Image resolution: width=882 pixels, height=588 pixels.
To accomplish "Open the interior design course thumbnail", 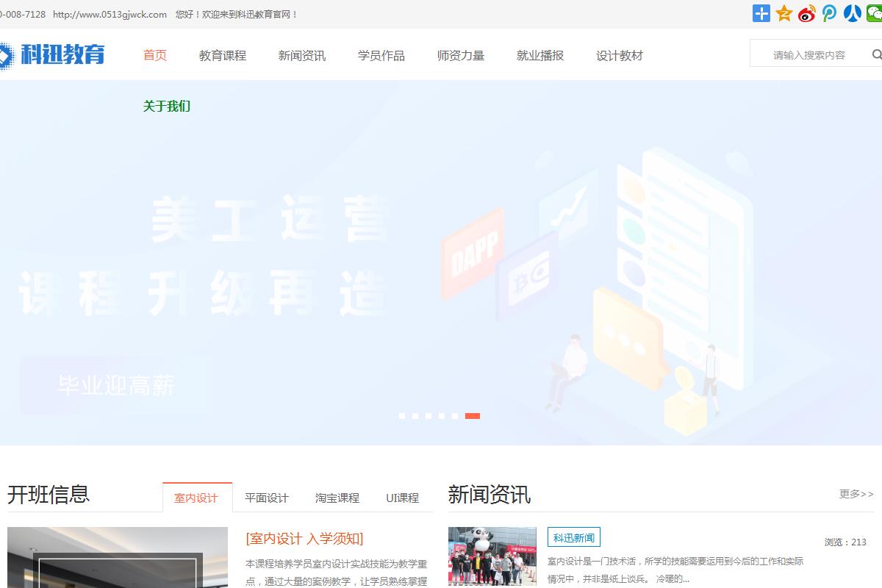I will pyautogui.click(x=118, y=557).
